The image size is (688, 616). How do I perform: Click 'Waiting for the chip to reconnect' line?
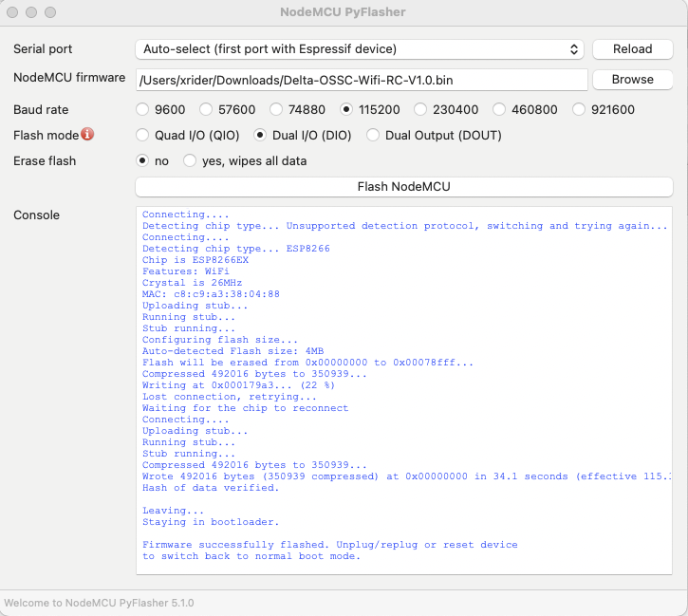(245, 408)
